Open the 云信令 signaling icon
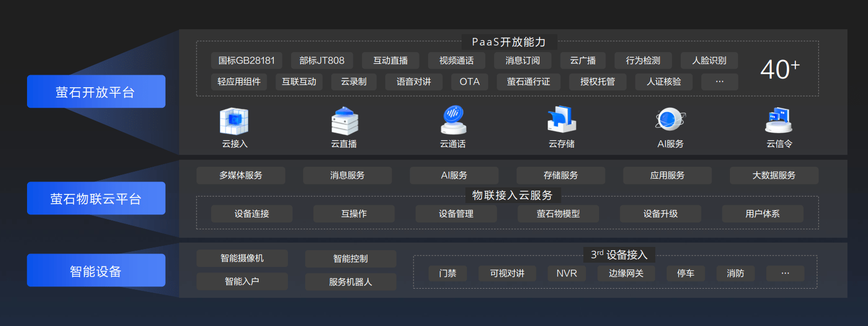Screen dimensions: 868x326 tap(779, 120)
